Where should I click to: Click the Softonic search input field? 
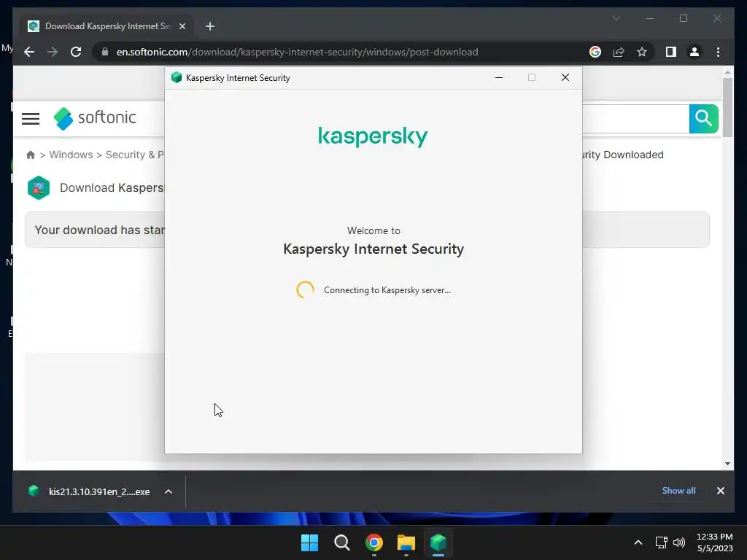click(635, 119)
